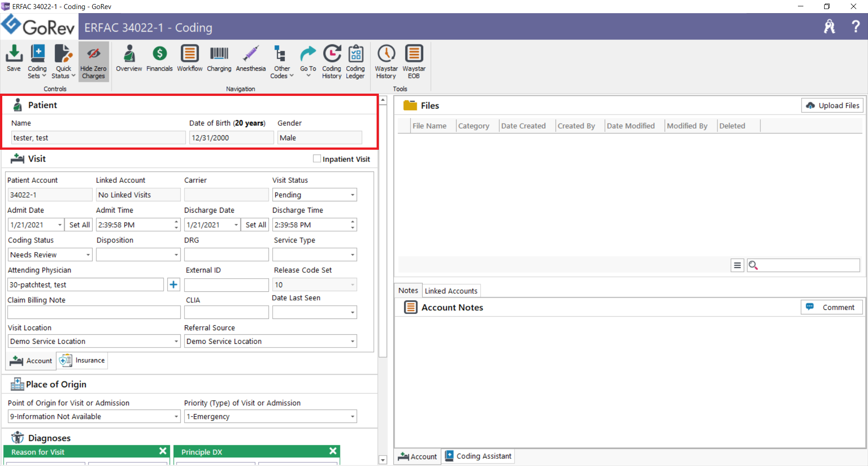Click Set All next to Admit Date

pos(80,225)
